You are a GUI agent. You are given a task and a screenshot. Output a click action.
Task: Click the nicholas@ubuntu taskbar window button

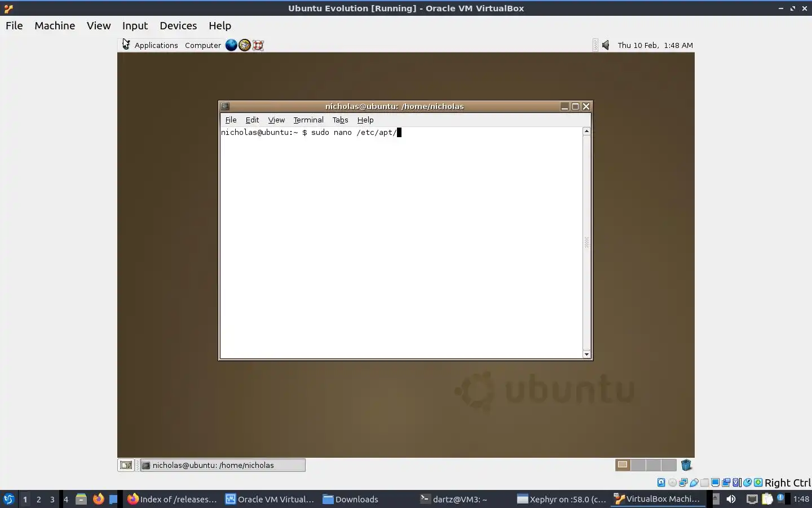pyautogui.click(x=223, y=465)
